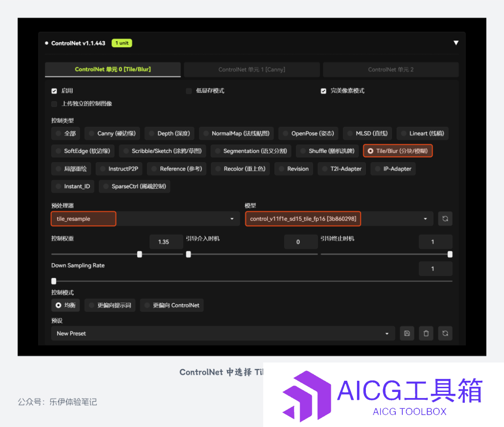The height and width of the screenshot is (427, 504).
Task: Select OpenPose (姿态) control type
Action: (308, 134)
